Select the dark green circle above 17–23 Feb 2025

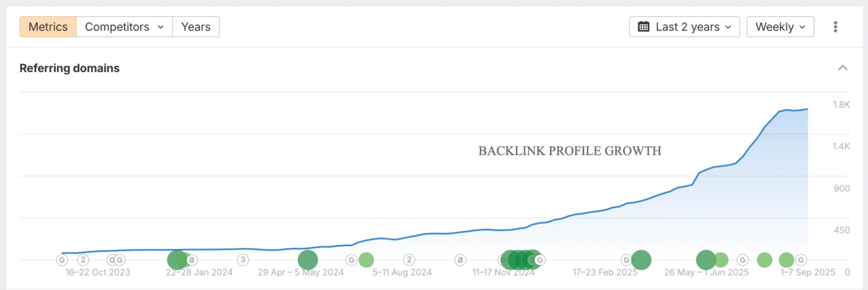point(641,260)
